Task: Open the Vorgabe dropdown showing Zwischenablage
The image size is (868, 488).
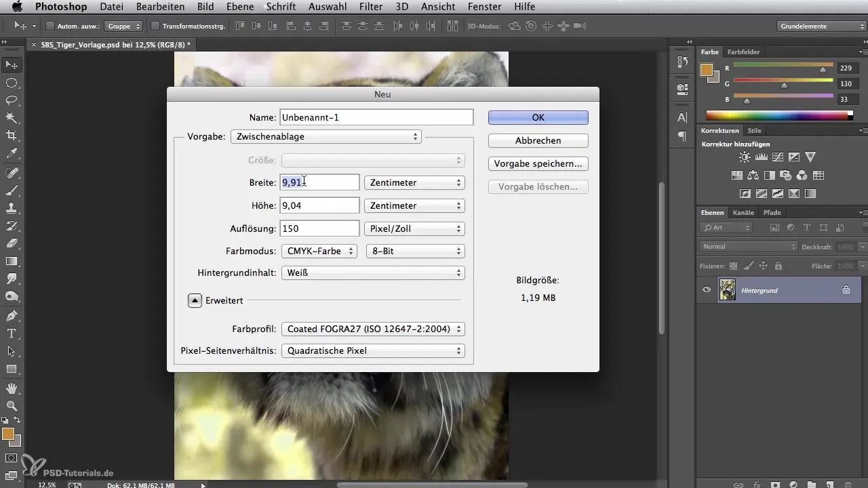Action: click(326, 136)
